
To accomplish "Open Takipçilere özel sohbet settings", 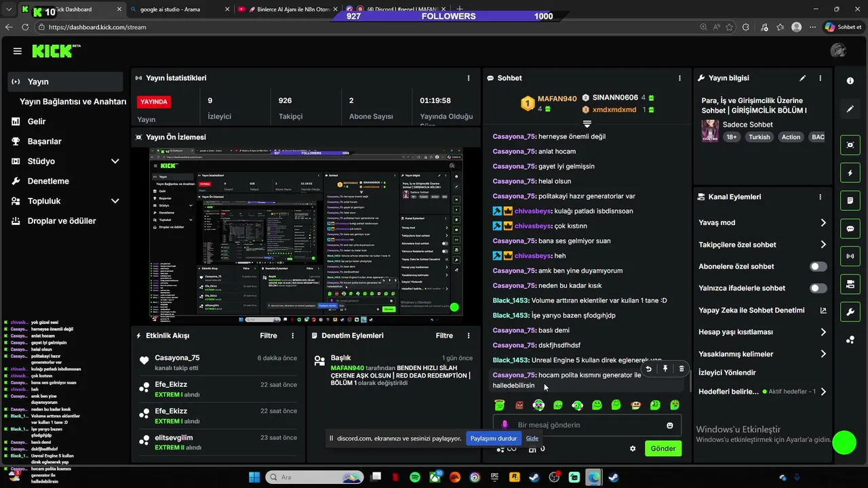I will (x=762, y=245).
